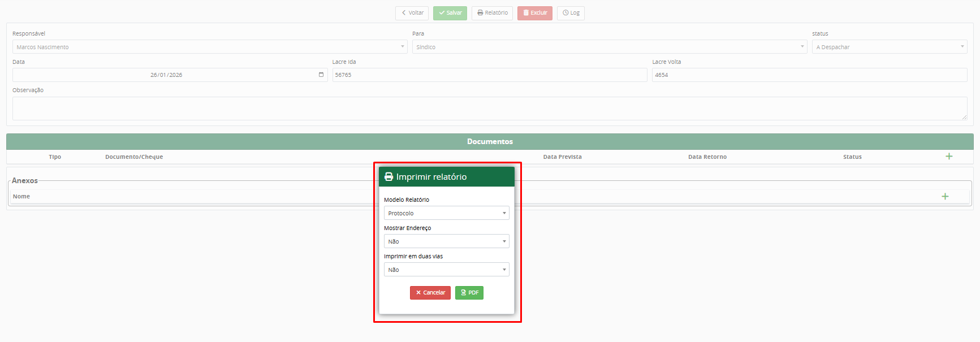Click the Excluir trash button

(534, 13)
